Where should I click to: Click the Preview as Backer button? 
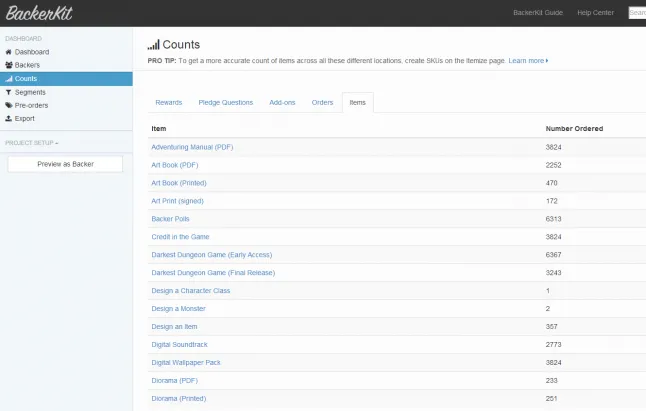click(x=65, y=164)
